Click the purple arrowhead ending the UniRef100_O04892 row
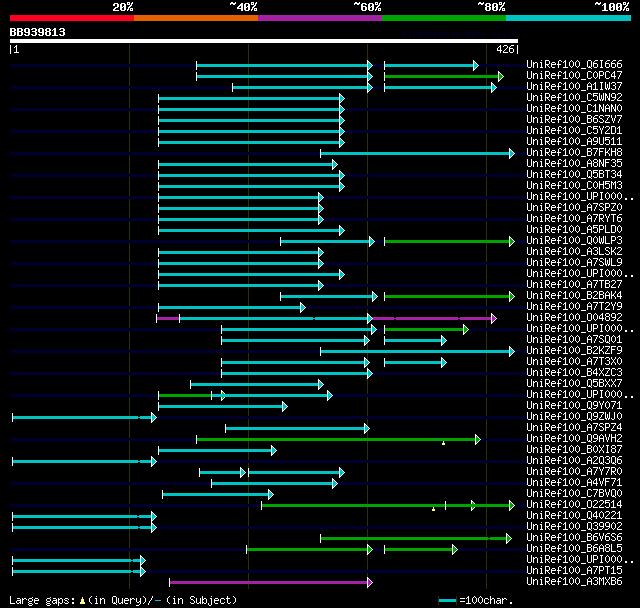This screenshot has width=640, height=608. [x=494, y=318]
